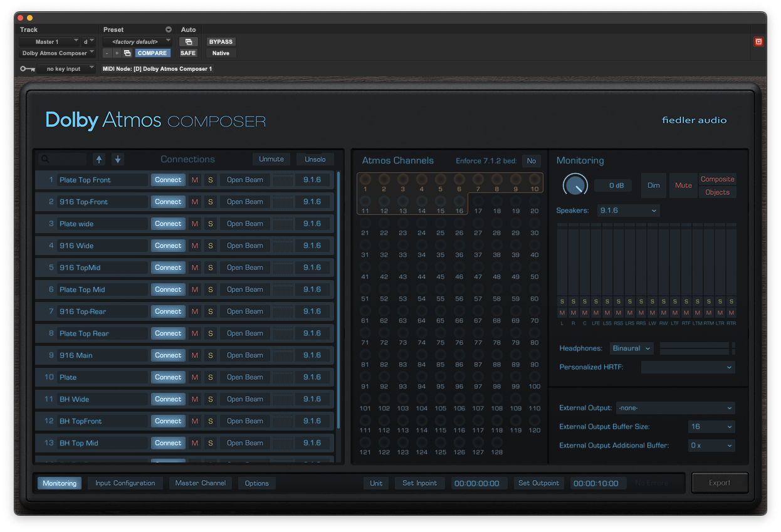Select Composite monitoring mode
The height and width of the screenshot is (532, 781).
717,179
